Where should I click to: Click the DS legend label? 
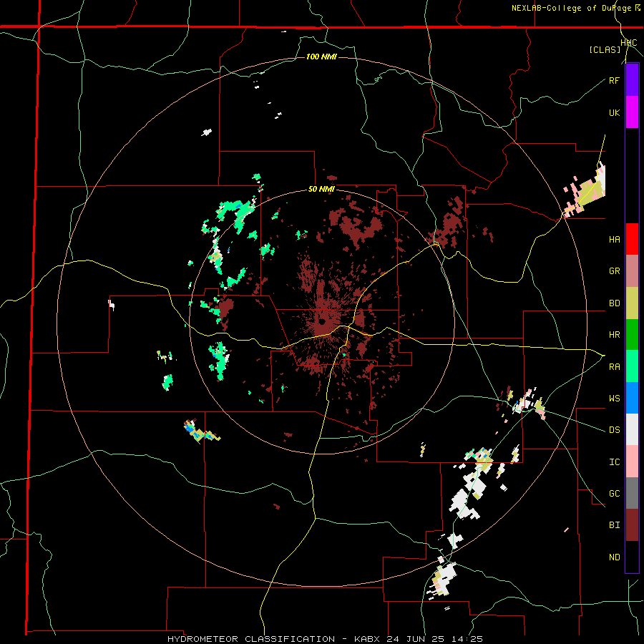click(614, 430)
